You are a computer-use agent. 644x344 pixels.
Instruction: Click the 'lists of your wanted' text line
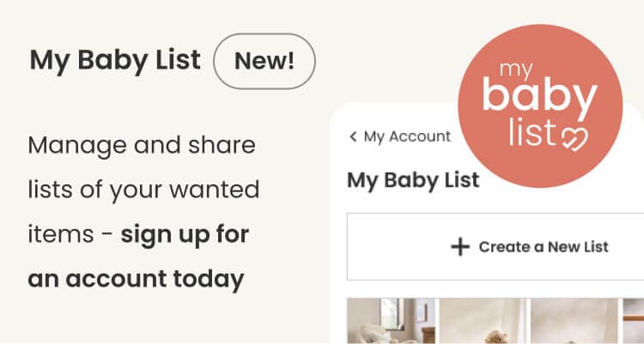(143, 190)
